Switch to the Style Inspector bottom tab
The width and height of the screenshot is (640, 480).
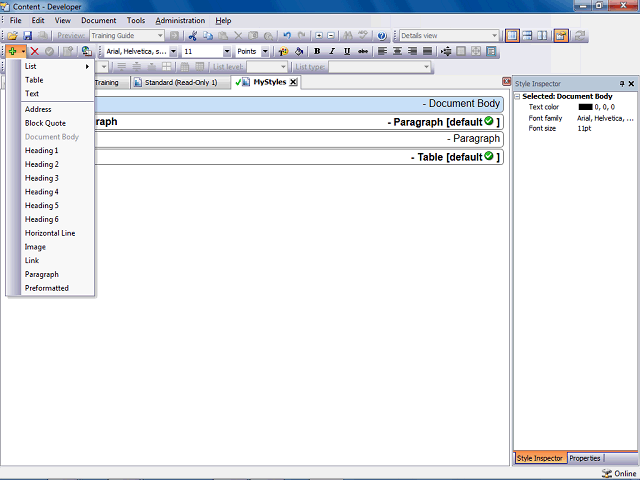click(x=540, y=458)
